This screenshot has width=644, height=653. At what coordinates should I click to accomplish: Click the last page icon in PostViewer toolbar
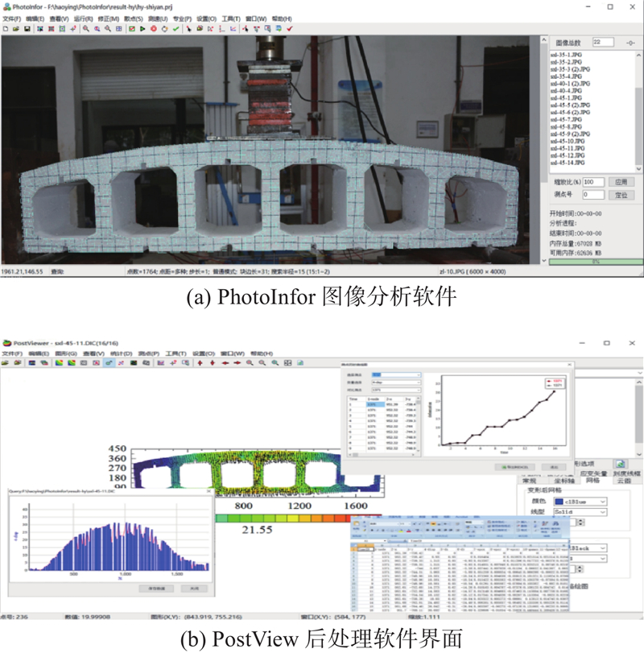click(x=300, y=363)
